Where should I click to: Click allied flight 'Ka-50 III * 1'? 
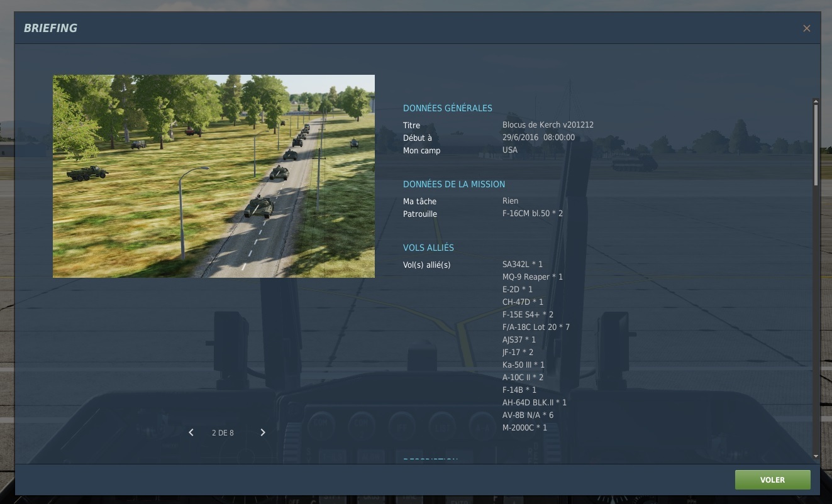point(524,365)
